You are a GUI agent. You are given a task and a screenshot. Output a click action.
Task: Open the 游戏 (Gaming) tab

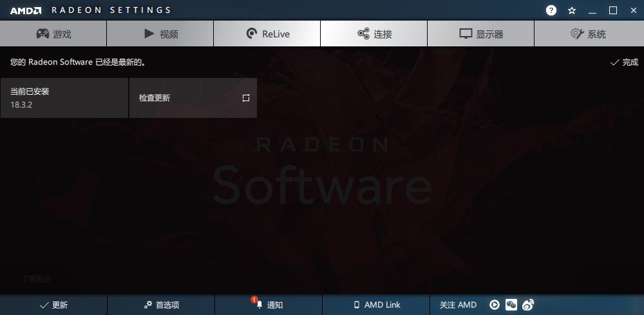click(x=53, y=33)
